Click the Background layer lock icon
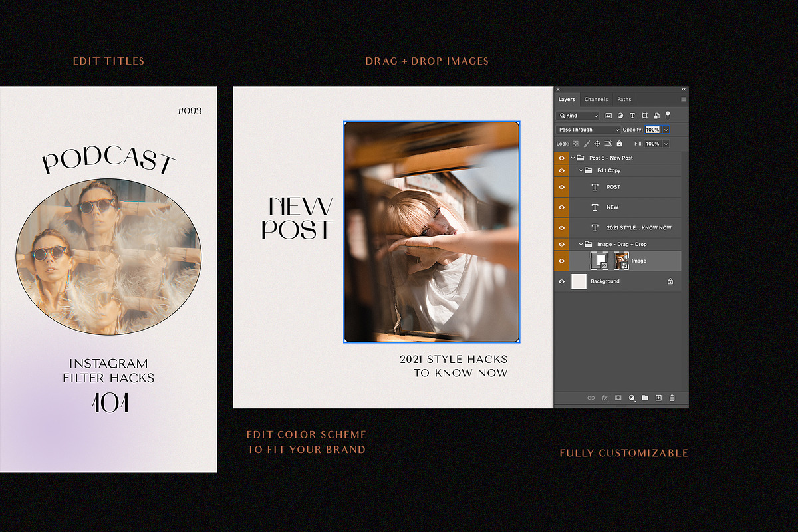This screenshot has width=798, height=532. [670, 281]
